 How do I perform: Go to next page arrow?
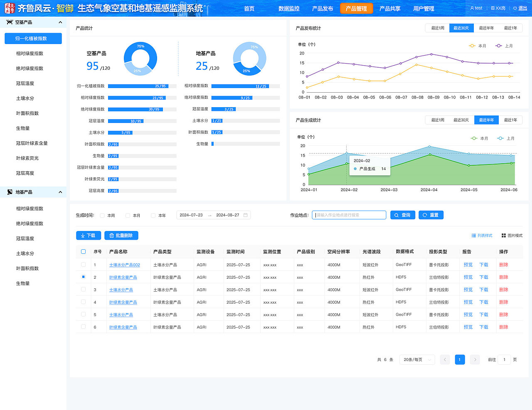[475, 360]
